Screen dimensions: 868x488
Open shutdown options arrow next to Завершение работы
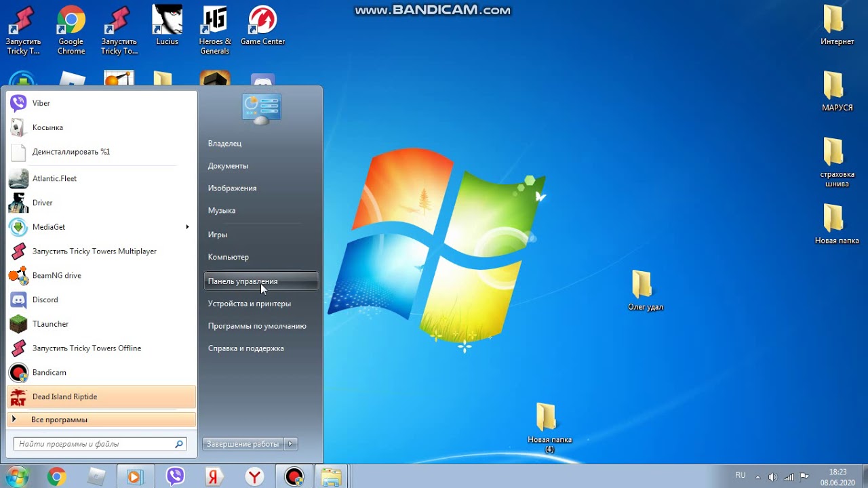coord(290,444)
